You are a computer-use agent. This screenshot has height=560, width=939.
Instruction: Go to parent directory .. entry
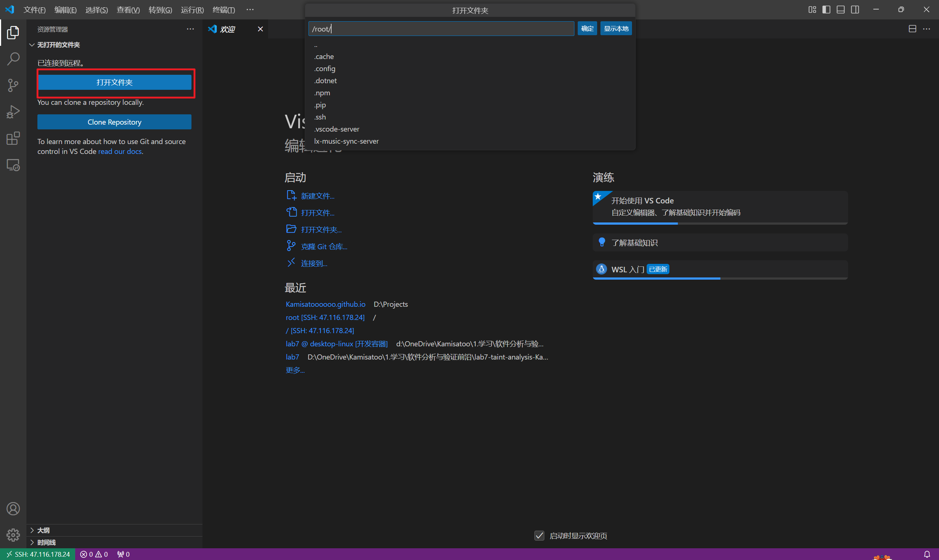point(470,45)
